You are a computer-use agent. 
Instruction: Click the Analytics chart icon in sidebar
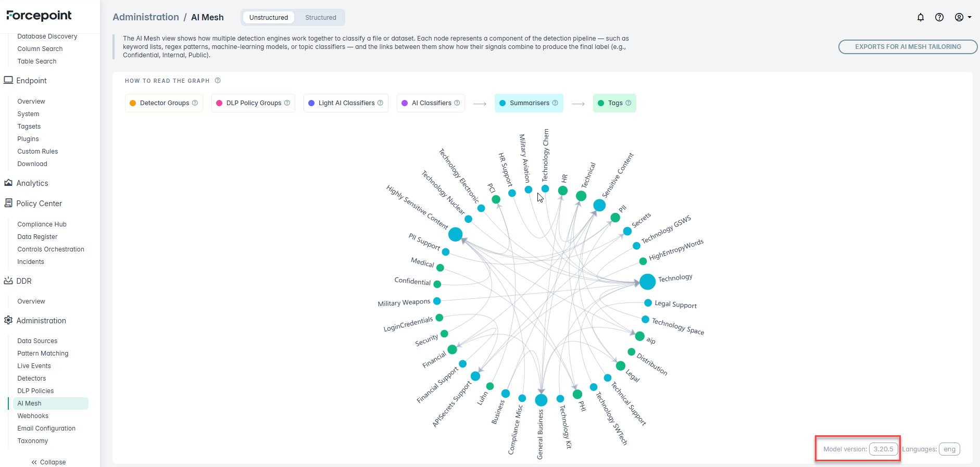(x=8, y=183)
